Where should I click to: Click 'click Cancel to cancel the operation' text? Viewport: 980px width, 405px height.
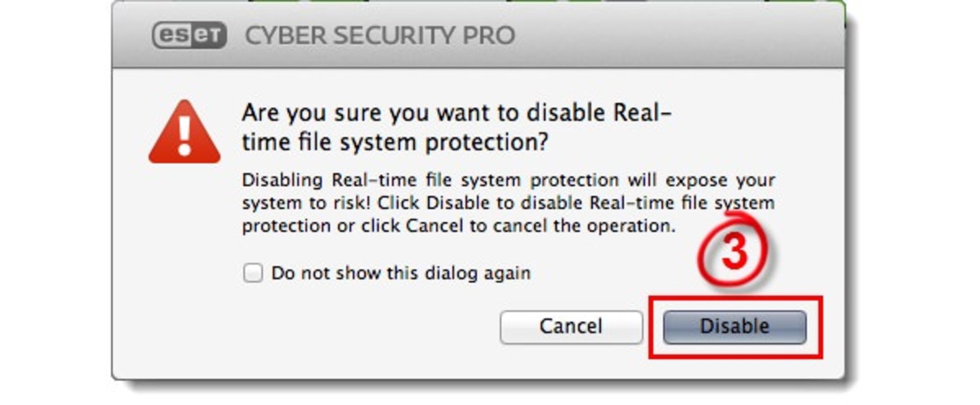518,225
